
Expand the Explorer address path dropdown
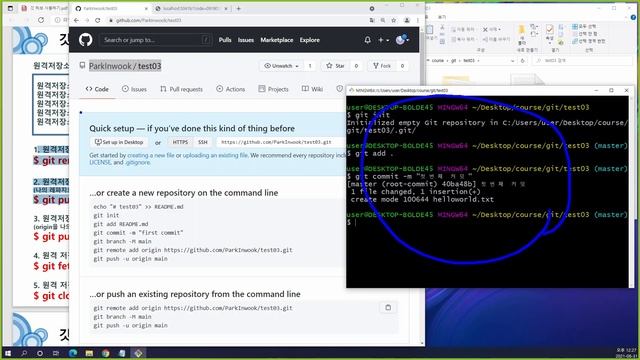click(x=512, y=61)
